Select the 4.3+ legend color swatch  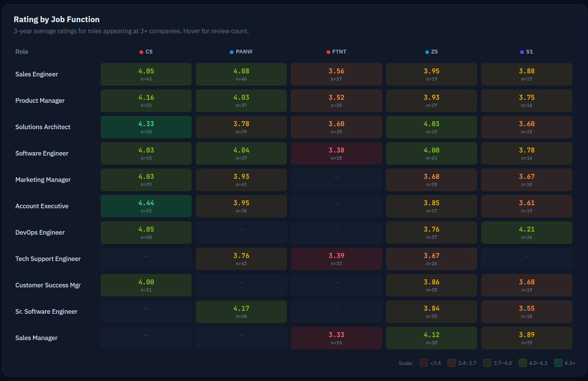(x=558, y=363)
